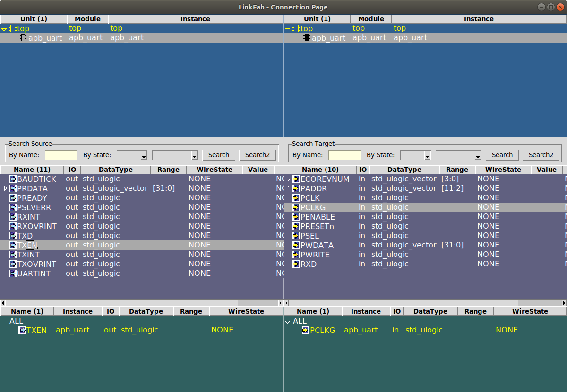
Task: Click the [11:2] range of PADDR
Action: click(452, 188)
